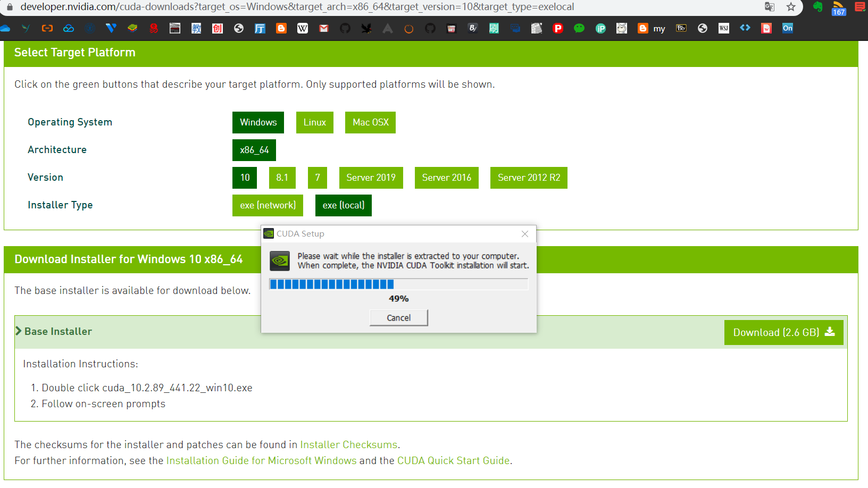This screenshot has height=488, width=868.
Task: Click the 'Operating System' label
Action: click(70, 122)
